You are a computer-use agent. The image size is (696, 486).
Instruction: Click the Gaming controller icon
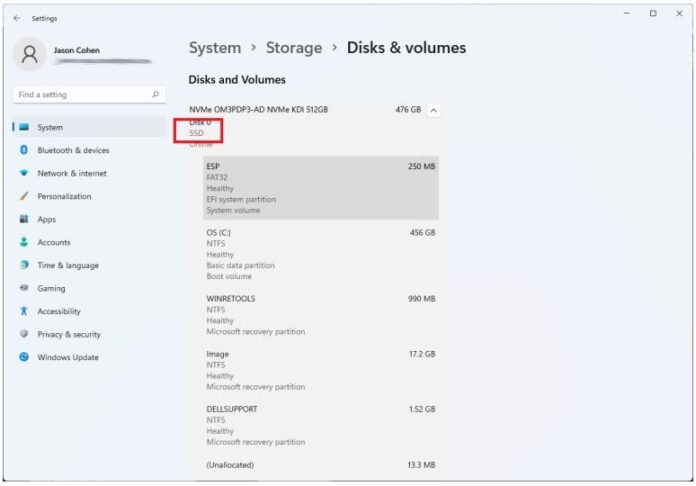coord(24,288)
